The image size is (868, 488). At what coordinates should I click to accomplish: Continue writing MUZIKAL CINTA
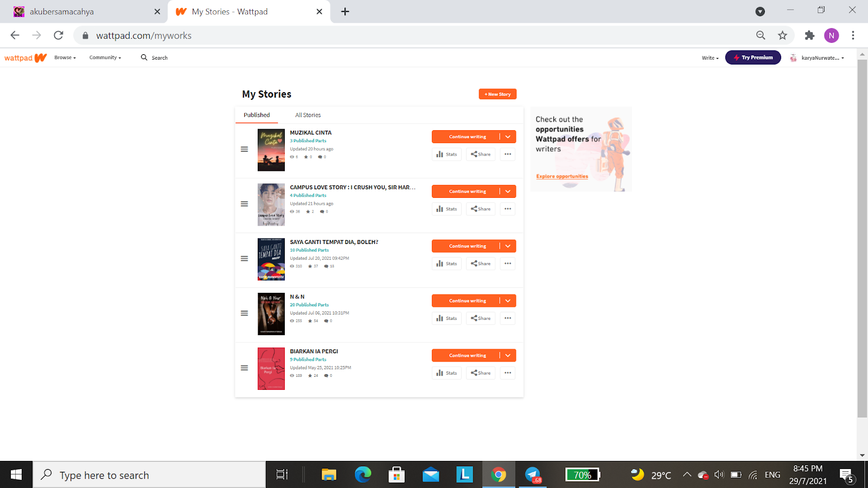pos(467,137)
